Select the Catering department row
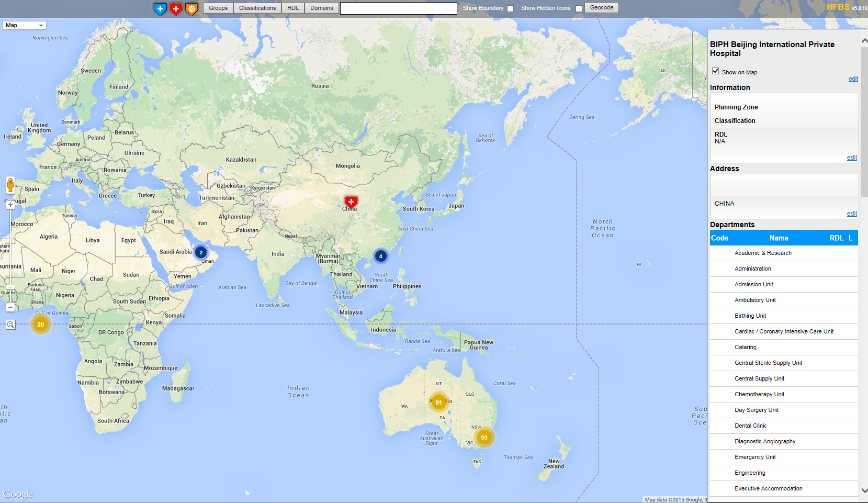 coord(784,347)
